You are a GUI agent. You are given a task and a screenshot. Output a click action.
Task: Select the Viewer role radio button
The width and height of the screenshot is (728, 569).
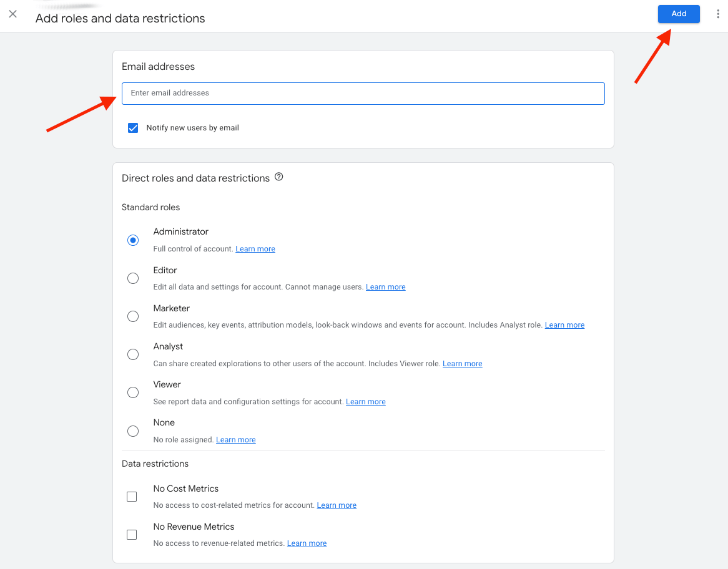coord(133,392)
